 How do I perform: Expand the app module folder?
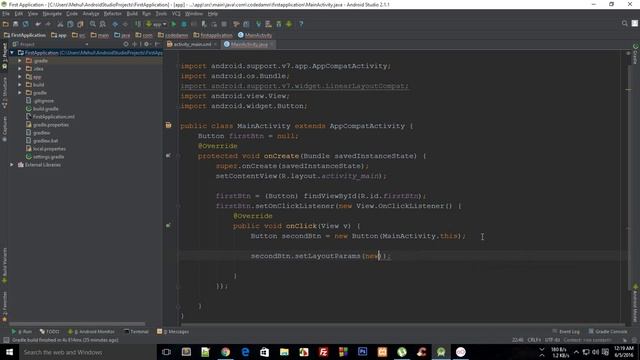click(x=20, y=77)
